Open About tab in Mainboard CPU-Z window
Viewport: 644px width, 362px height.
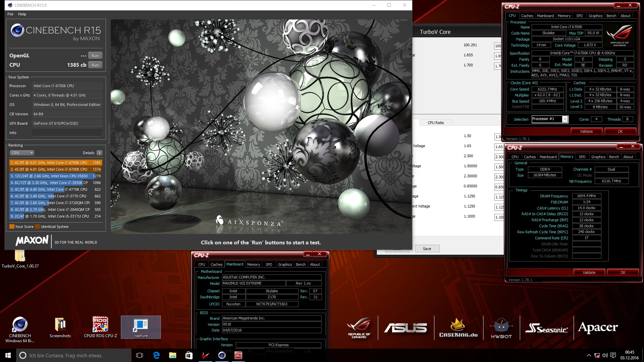point(315,264)
